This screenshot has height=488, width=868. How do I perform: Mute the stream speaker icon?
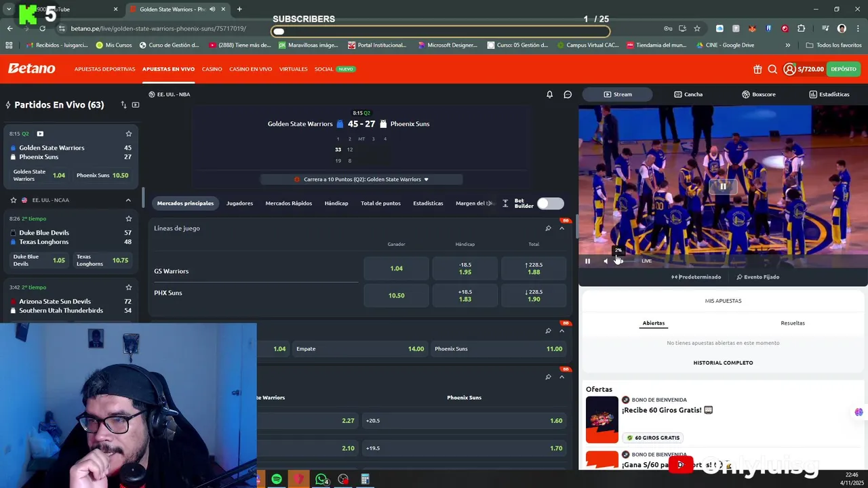coord(606,261)
